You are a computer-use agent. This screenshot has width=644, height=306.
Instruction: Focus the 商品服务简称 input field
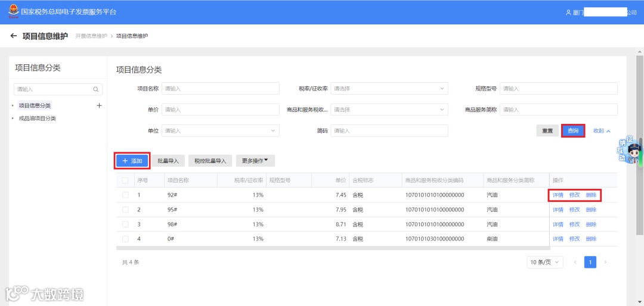pos(559,110)
